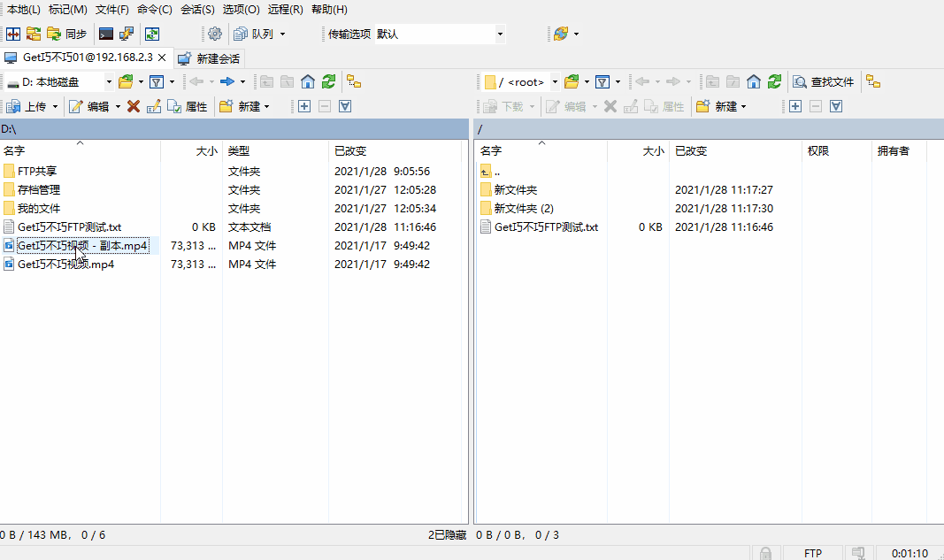
Task: Click local select files plus icon
Action: [304, 106]
